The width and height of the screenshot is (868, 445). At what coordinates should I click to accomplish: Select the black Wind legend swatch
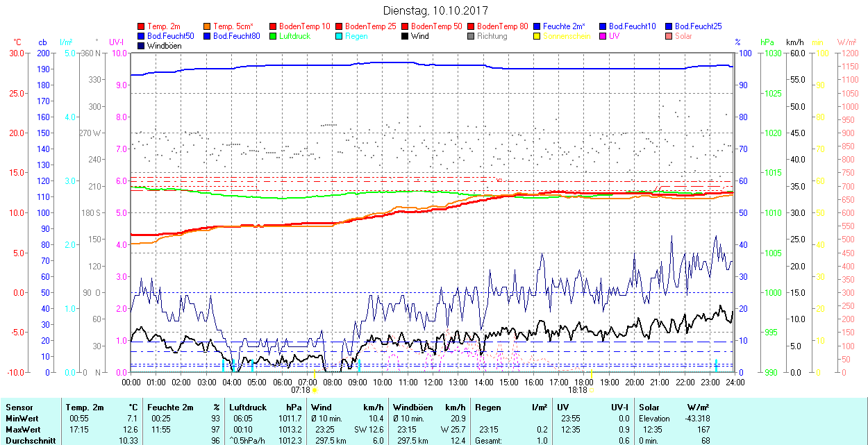(406, 36)
